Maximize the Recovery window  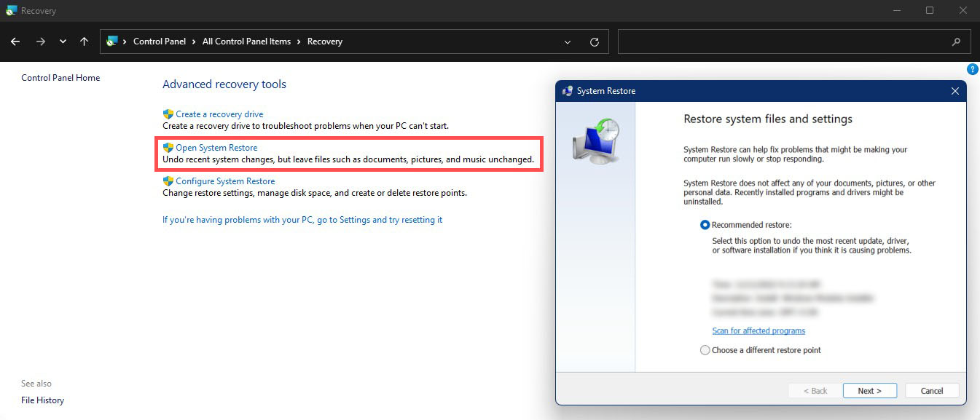(x=930, y=10)
